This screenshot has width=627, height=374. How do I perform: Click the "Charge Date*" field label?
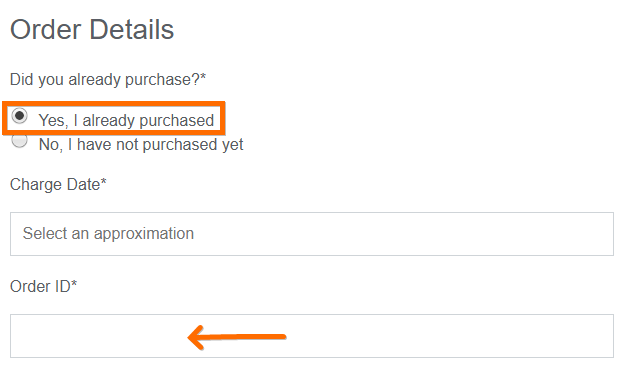(x=58, y=184)
